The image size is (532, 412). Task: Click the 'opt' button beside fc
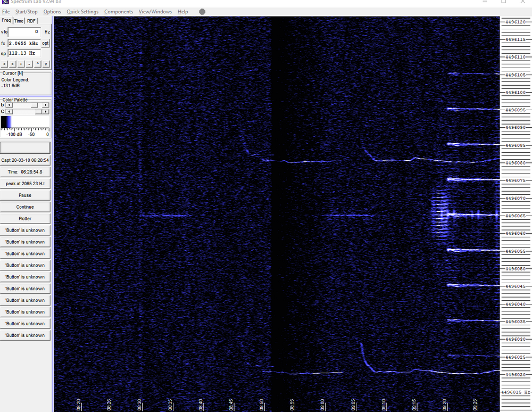click(x=45, y=43)
